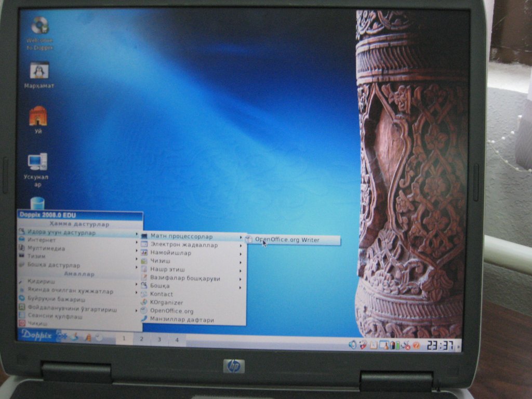The width and height of the screenshot is (532, 399).
Task: Launch OpenOffice.org Writer from the submenu
Action: (293, 240)
